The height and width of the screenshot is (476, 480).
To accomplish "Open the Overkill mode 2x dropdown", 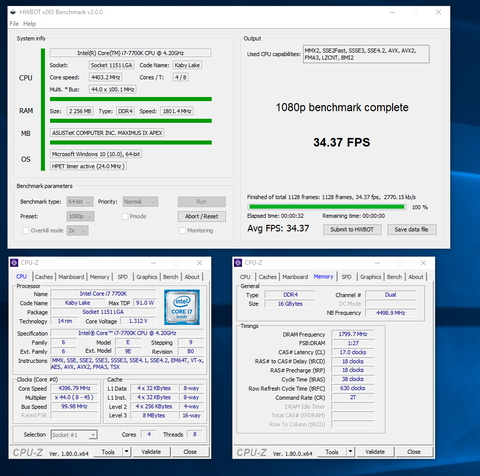I will 77,230.
